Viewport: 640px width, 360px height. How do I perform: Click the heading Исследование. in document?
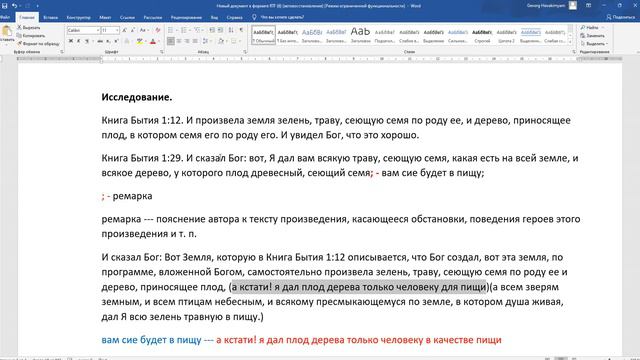[x=137, y=97]
